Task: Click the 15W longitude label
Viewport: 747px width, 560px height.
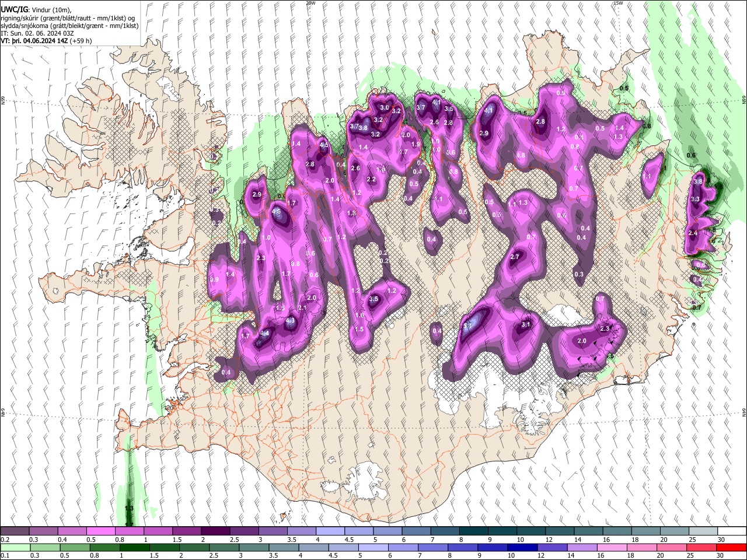Action: point(617,3)
